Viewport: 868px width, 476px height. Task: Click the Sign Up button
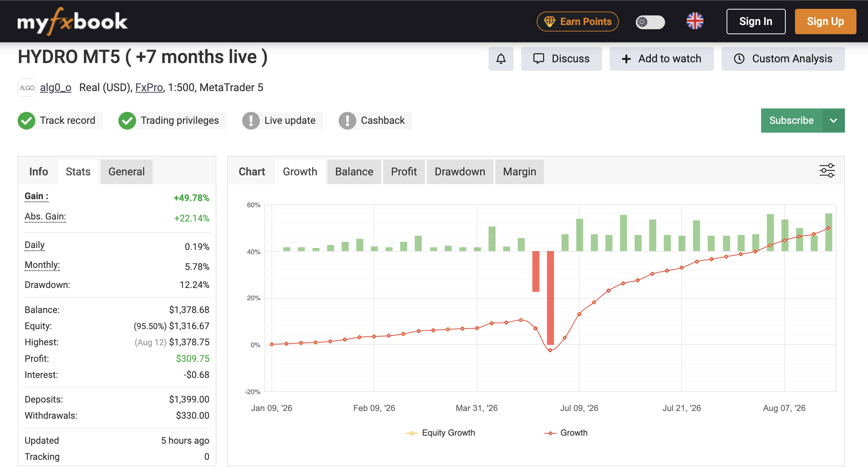(x=825, y=22)
